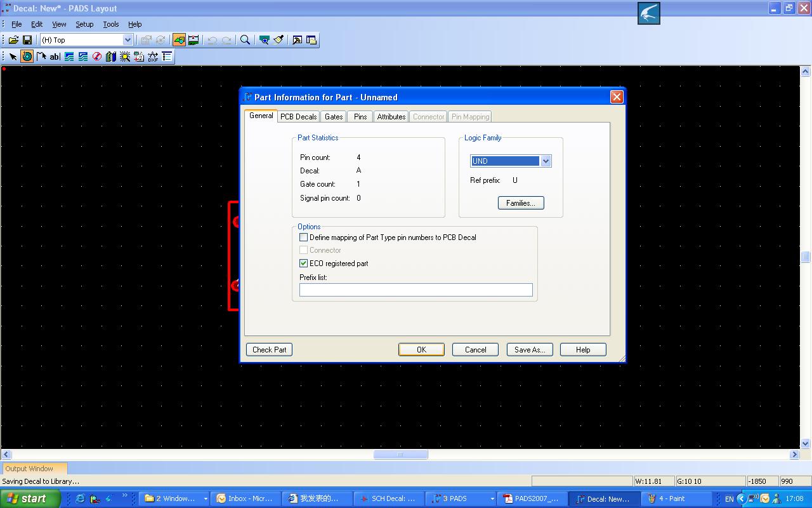The height and width of the screenshot is (508, 812).
Task: Toggle the highlighted Drafting toolbar icon
Action: click(180, 40)
